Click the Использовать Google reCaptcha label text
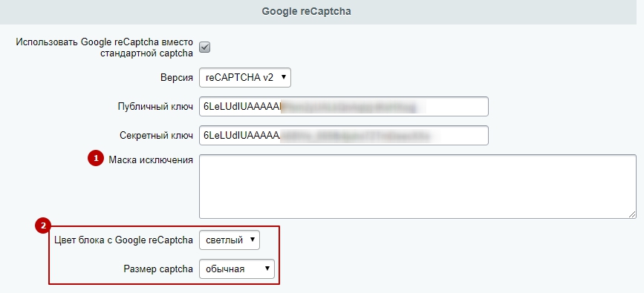The width and height of the screenshot is (644, 293). coord(104,47)
